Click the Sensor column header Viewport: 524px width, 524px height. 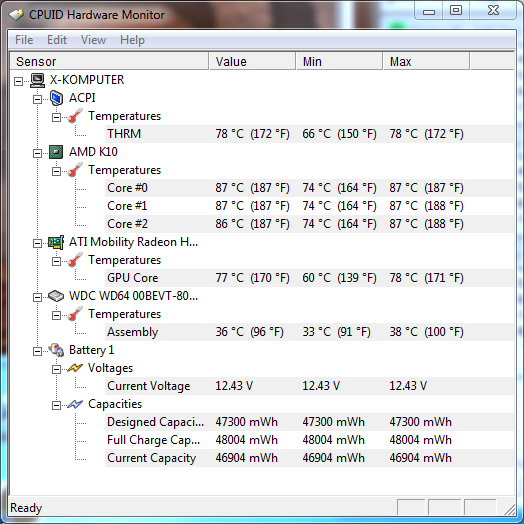pyautogui.click(x=109, y=61)
